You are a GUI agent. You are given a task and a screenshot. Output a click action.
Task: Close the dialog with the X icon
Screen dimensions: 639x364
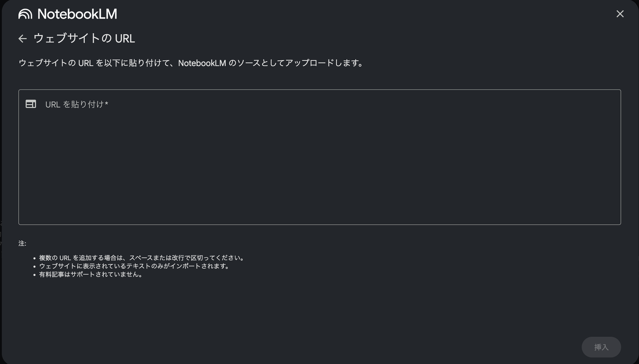point(620,14)
